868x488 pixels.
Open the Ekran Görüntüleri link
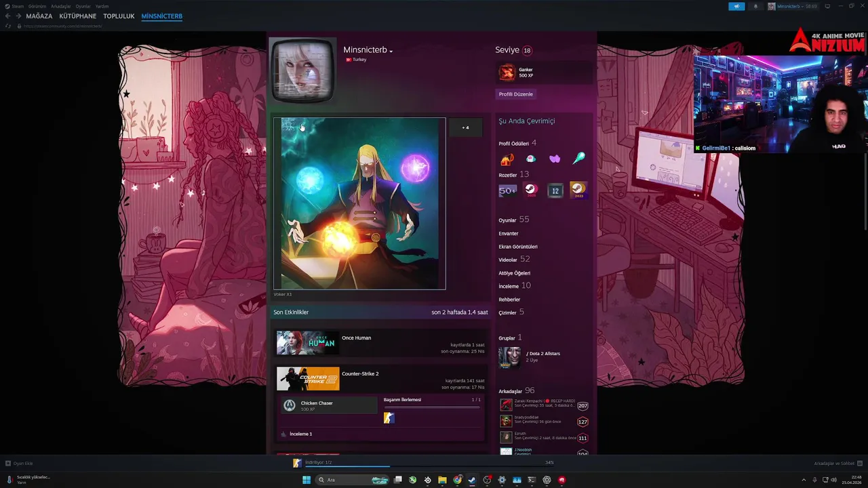pyautogui.click(x=518, y=247)
